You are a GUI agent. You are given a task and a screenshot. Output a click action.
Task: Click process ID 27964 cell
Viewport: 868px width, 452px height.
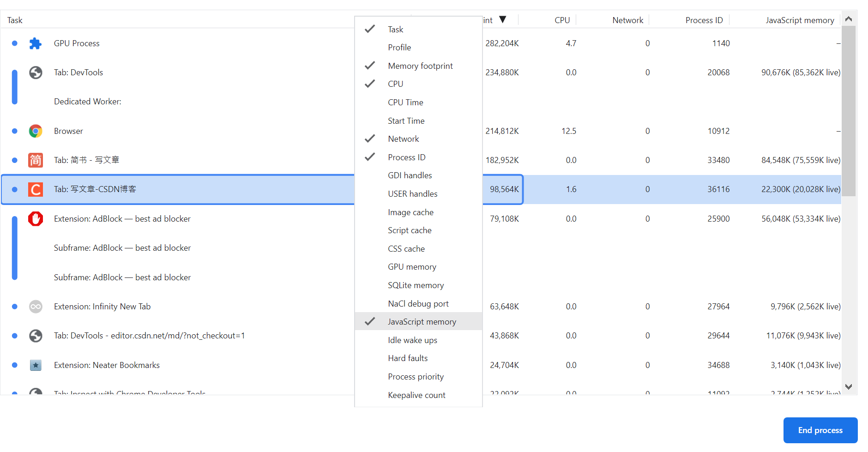(718, 307)
